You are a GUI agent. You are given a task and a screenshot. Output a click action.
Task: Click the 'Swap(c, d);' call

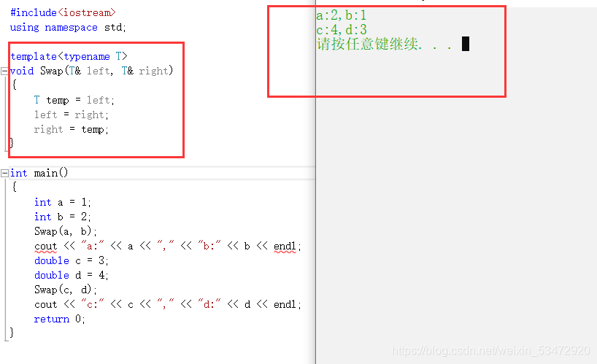click(x=66, y=290)
